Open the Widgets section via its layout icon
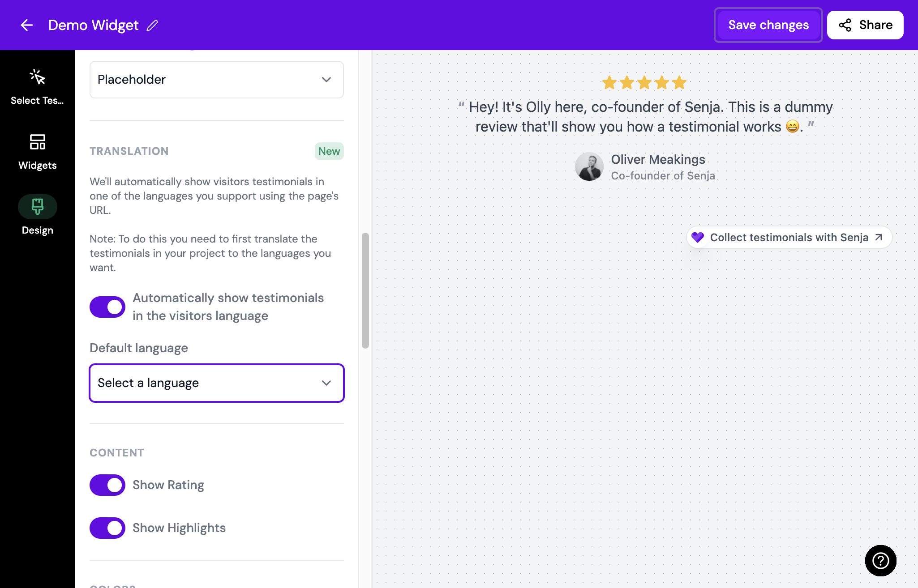This screenshot has width=918, height=588. (38, 142)
